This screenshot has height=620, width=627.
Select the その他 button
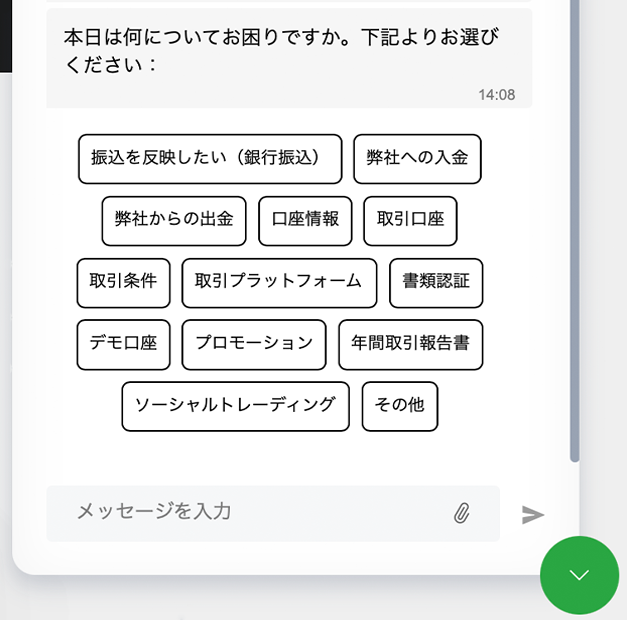[400, 406]
